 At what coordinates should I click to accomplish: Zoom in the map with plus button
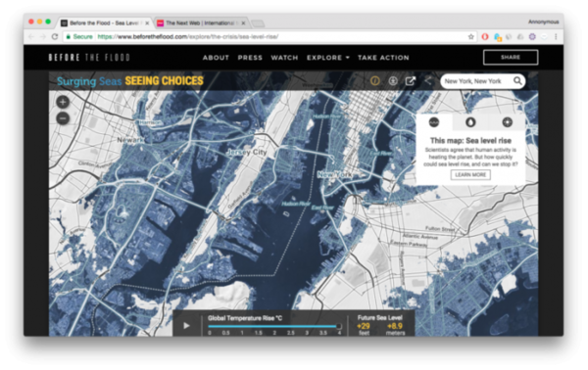(x=63, y=102)
